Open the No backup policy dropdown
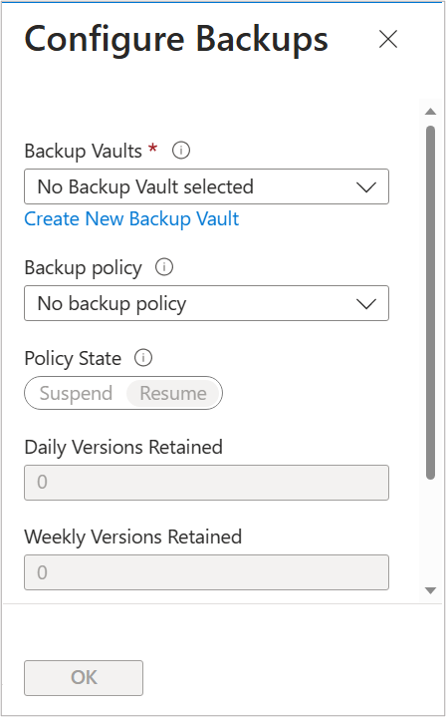Viewport: 446px width, 717px height. [x=206, y=303]
